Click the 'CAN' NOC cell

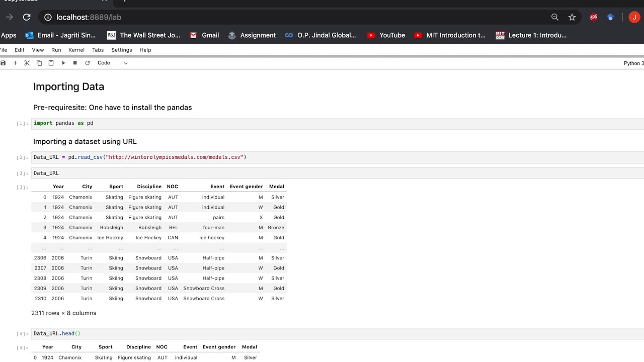click(173, 238)
